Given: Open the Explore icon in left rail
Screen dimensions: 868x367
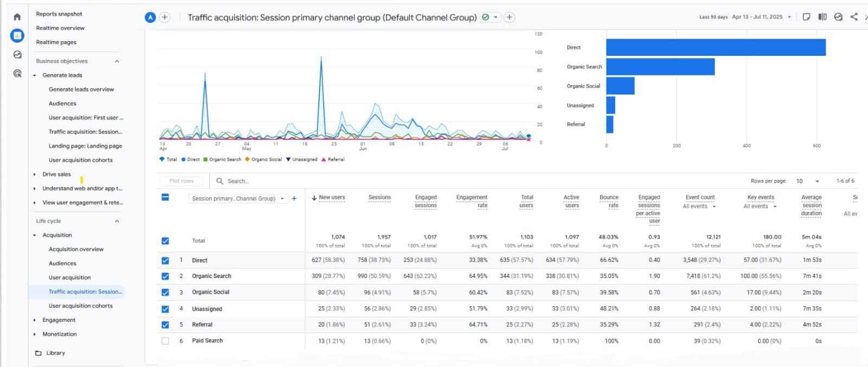Looking at the screenshot, I should (x=17, y=54).
